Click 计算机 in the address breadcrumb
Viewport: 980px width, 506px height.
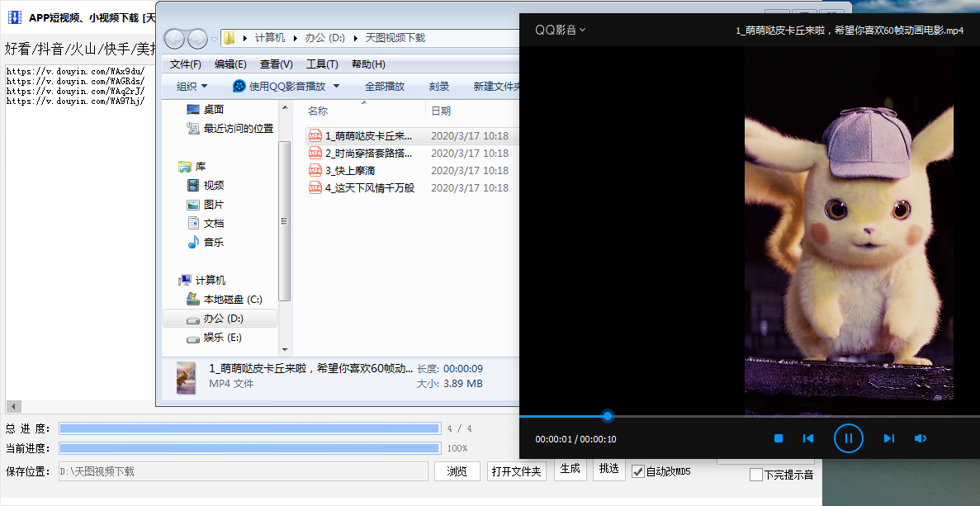(270, 38)
